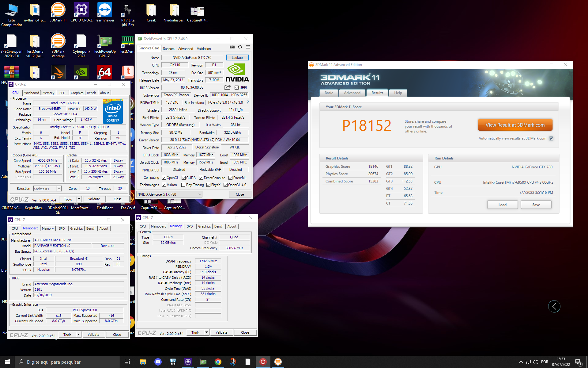
Task: Open Este Computador desktop icon
Action: (x=12, y=15)
